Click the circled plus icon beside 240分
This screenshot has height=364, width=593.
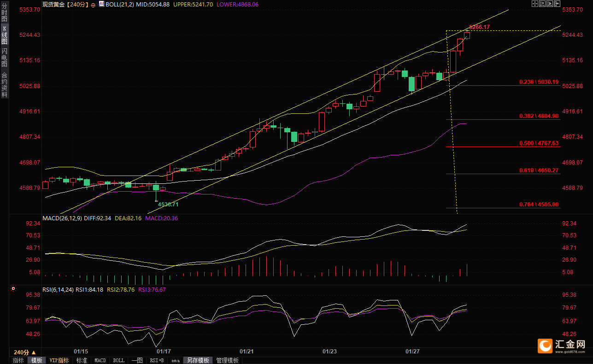tap(93, 4)
